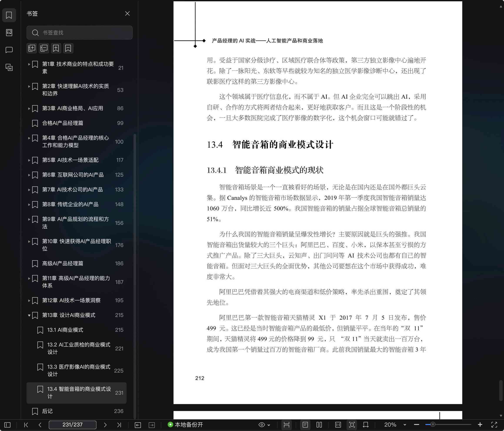Toggle the sidebar panel icon at bottom-left

(x=8, y=425)
